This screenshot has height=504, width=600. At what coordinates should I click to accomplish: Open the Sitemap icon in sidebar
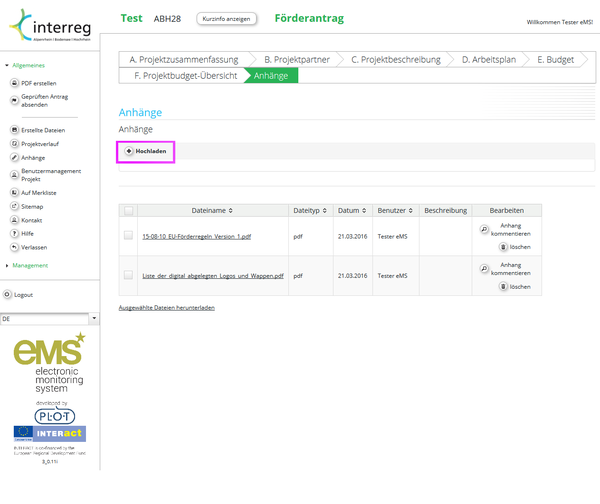tap(13, 205)
